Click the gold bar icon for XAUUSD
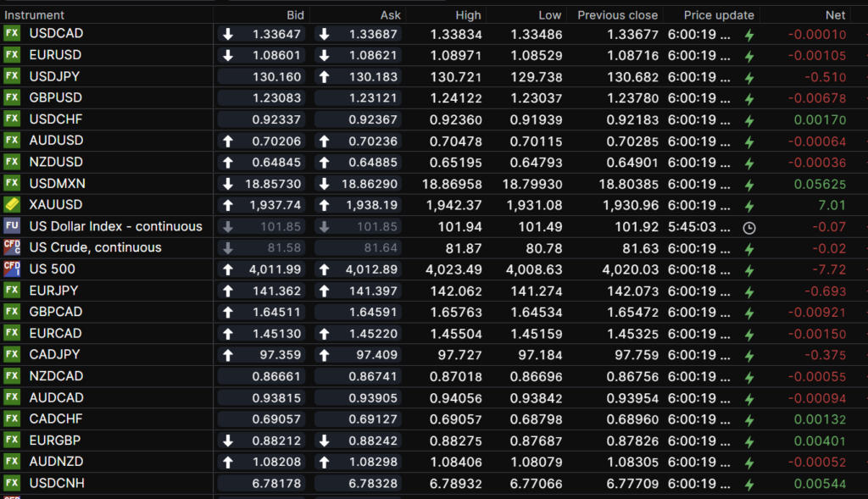 point(12,205)
